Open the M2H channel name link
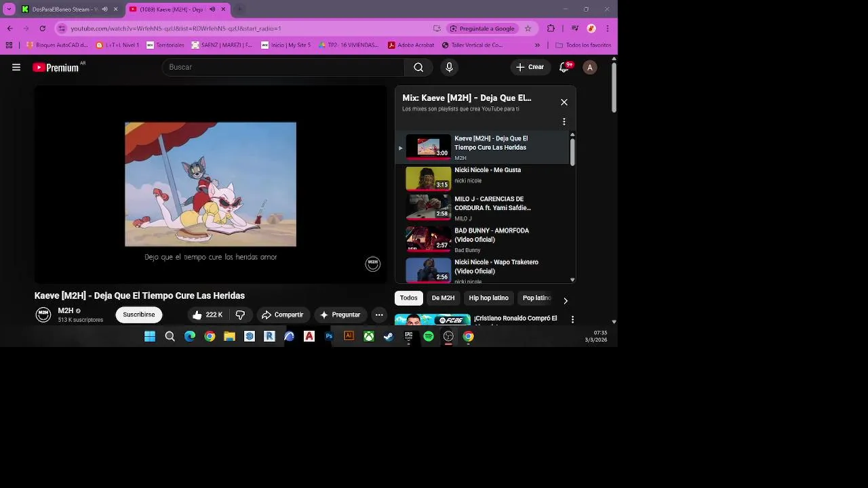Screen dimensions: 868x488 tap(66, 310)
